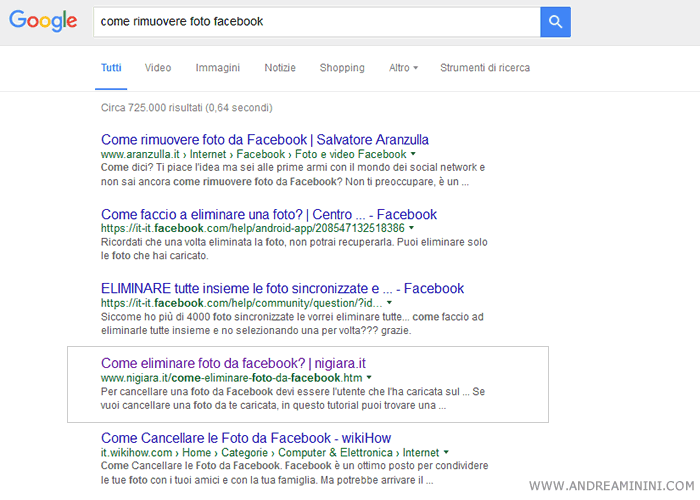Viewport: 700px width, 500px height.
Task: Click the www.aranzulla.it breadcrumb URL text
Action: [140, 154]
